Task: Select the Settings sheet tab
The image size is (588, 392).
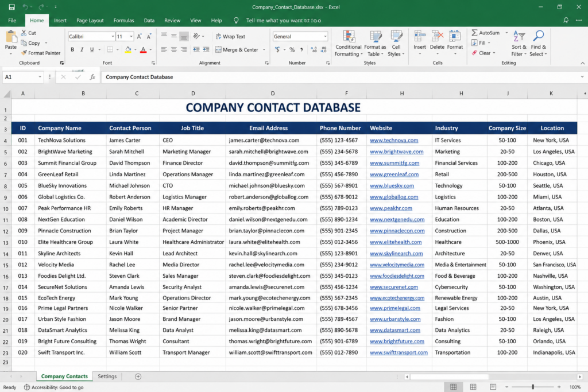Action: [x=107, y=377]
